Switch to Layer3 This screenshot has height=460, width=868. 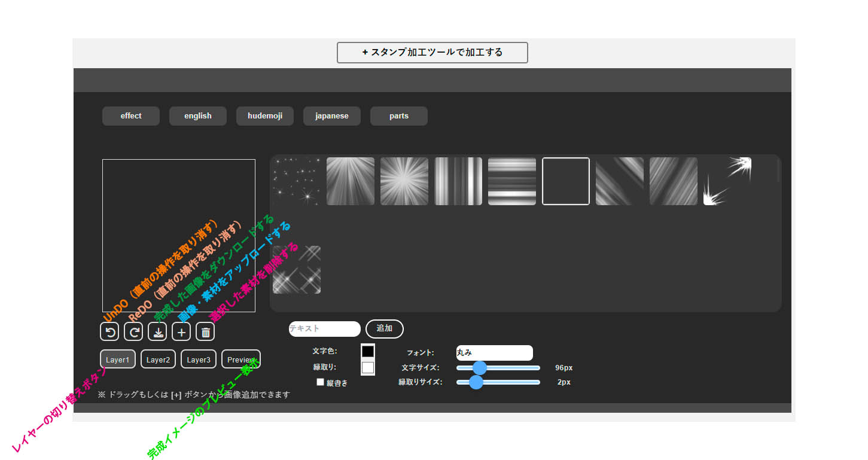coord(199,360)
